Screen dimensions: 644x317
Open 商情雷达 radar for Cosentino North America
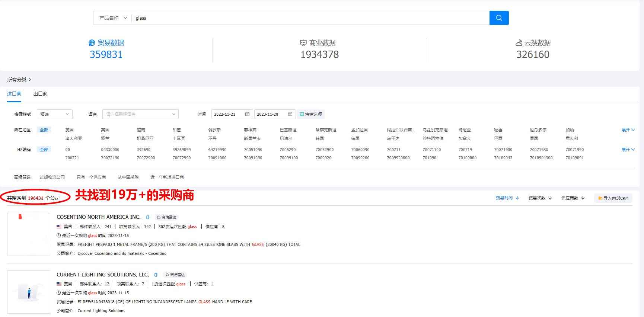(x=166, y=217)
